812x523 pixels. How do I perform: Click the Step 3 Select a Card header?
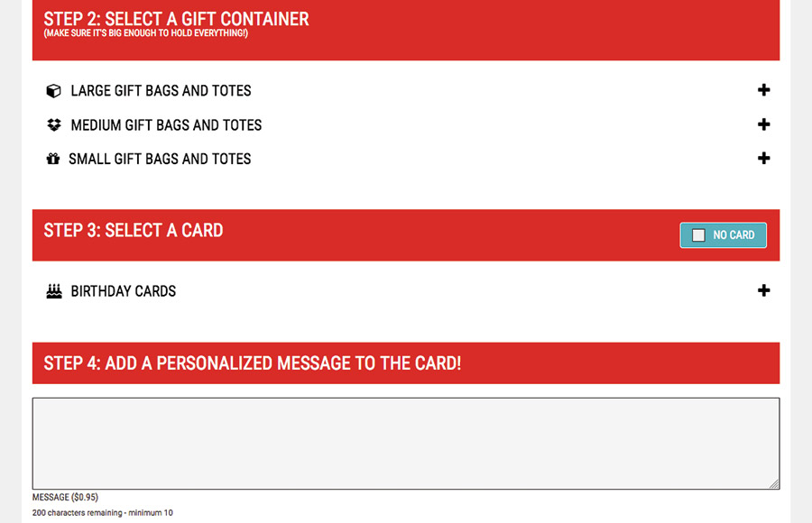(406, 235)
